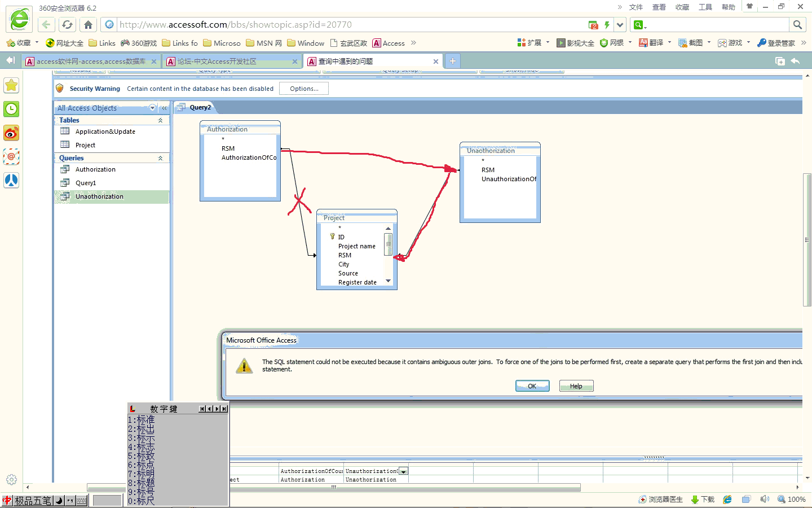Click the browser refresh icon
Viewport: 812px width, 508px height.
(x=67, y=24)
